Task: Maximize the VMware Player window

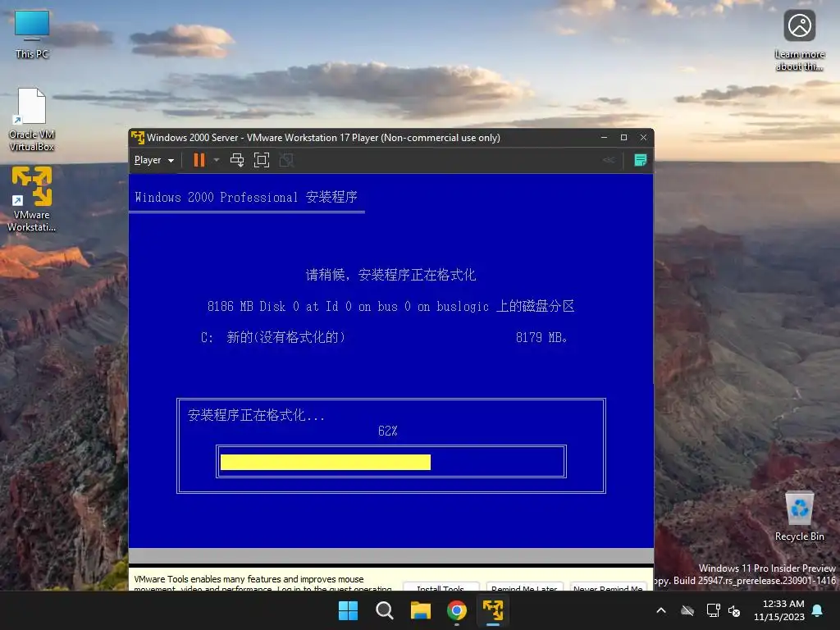Action: tap(623, 138)
